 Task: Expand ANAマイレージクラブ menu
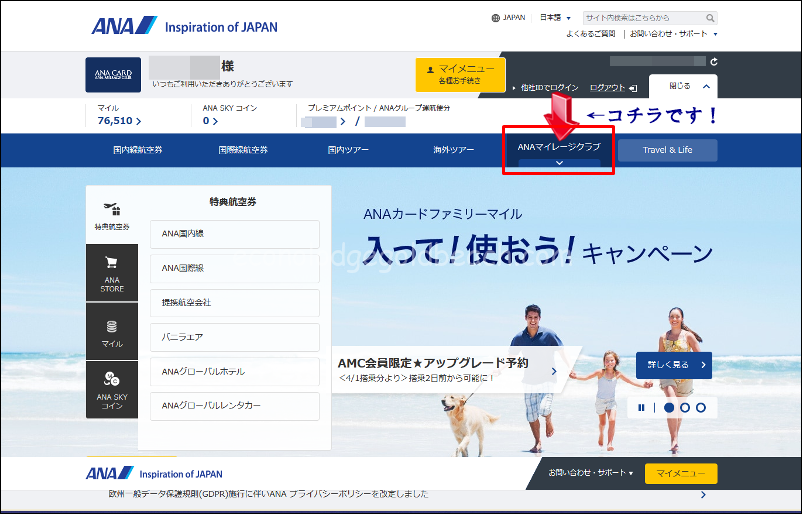[x=559, y=150]
